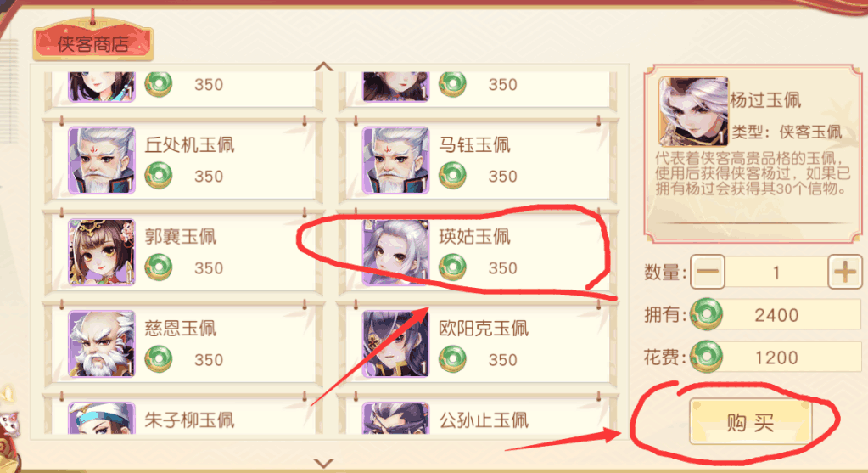Screen dimensions: 868x473
Task: Buy the item with 购买 button
Action: 751,423
